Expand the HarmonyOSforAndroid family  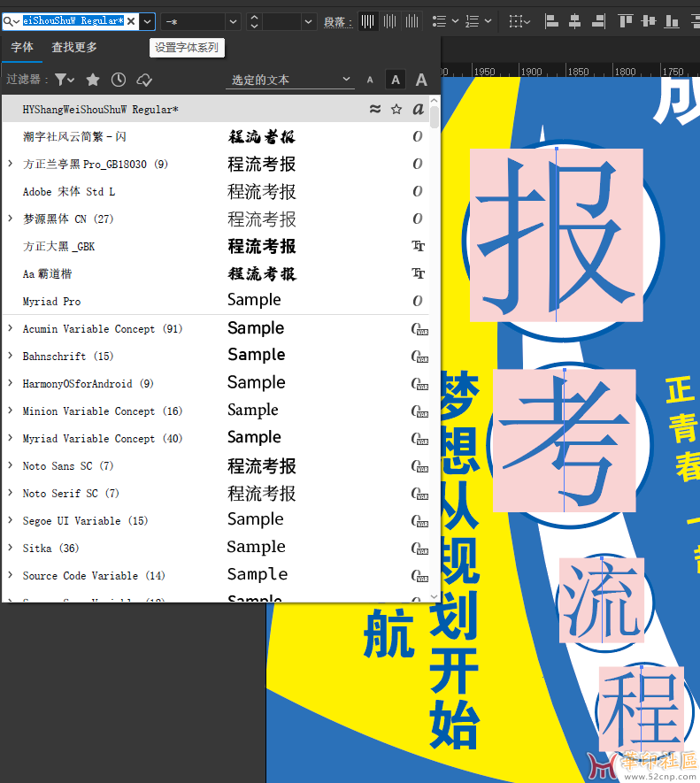point(10,383)
